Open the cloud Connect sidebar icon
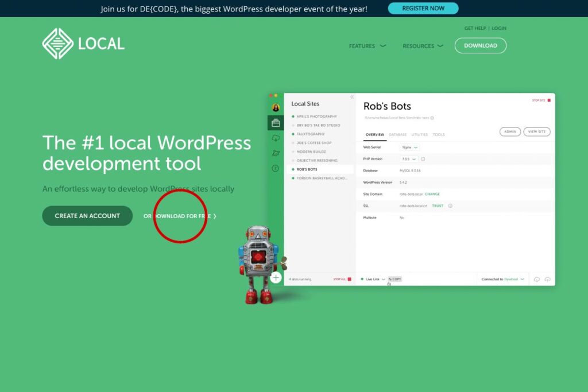The image size is (588, 392). [x=276, y=138]
